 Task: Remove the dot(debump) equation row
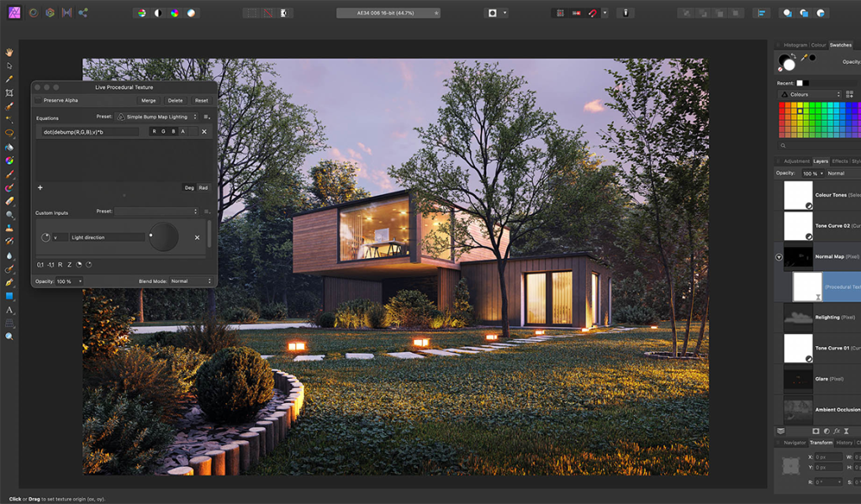point(204,132)
